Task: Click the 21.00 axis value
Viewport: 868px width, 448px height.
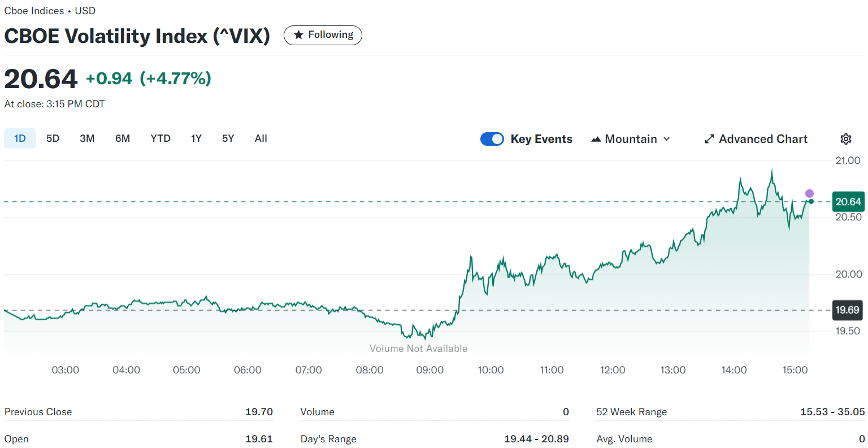Action: tap(848, 160)
